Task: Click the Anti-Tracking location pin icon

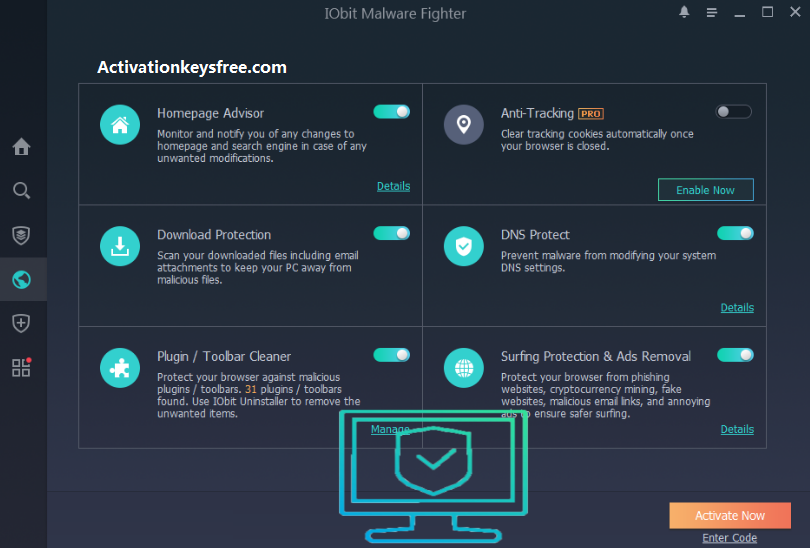Action: click(463, 124)
